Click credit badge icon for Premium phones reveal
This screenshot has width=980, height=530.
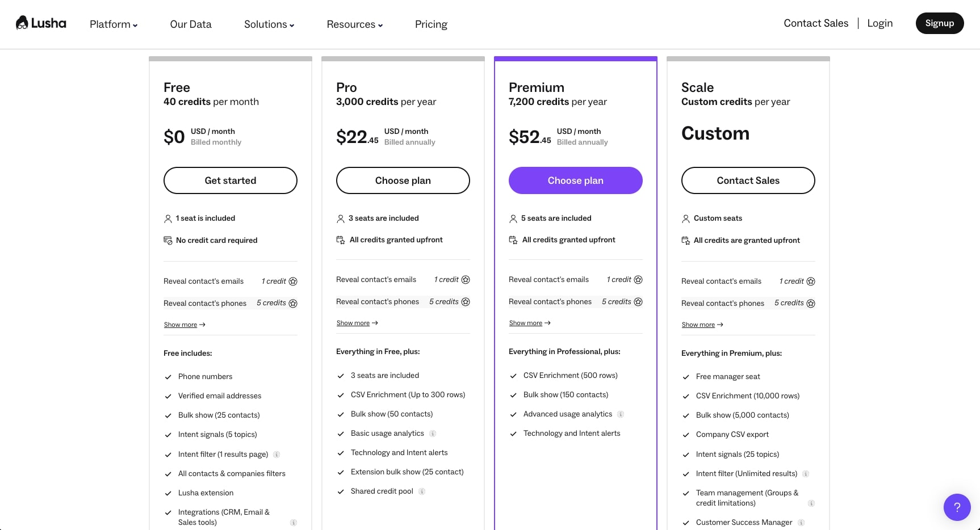coord(638,302)
